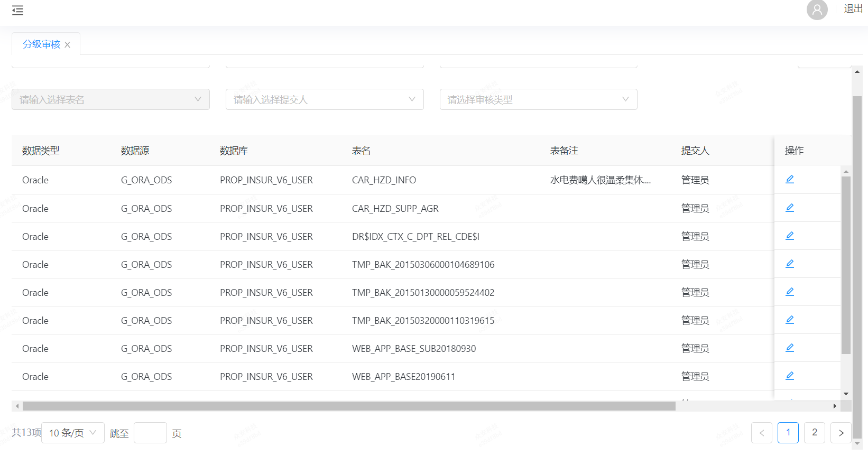Select the CAR_HZD_INFO table name cell
868x456 pixels.
pyautogui.click(x=384, y=180)
